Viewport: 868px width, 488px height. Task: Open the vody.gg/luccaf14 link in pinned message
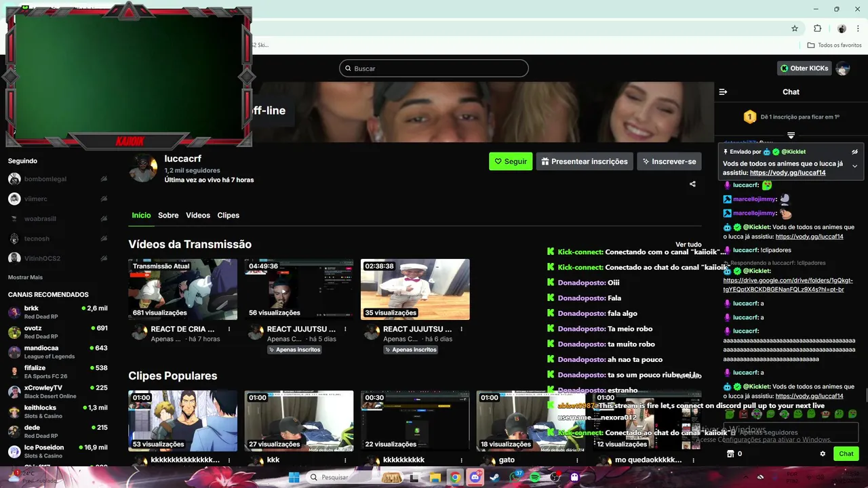coord(787,173)
